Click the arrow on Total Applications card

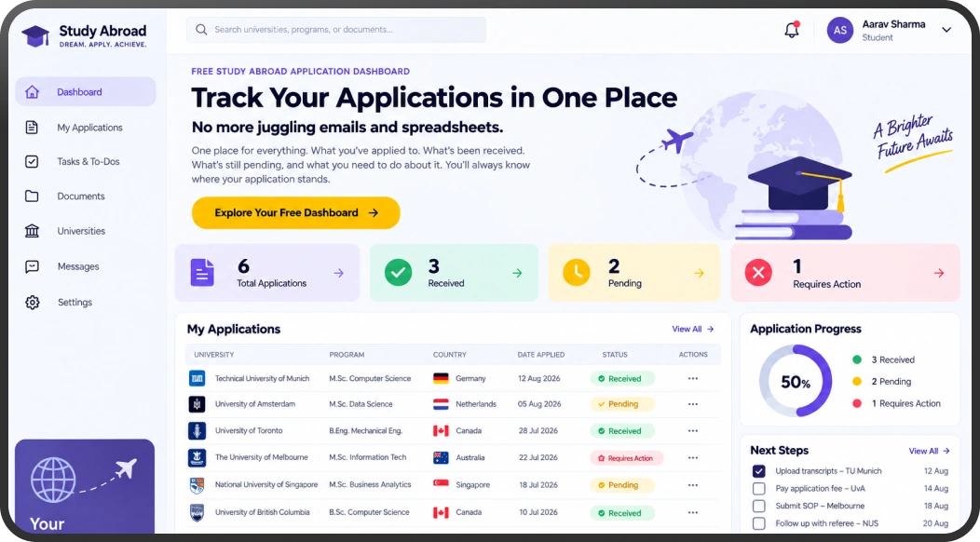click(339, 273)
